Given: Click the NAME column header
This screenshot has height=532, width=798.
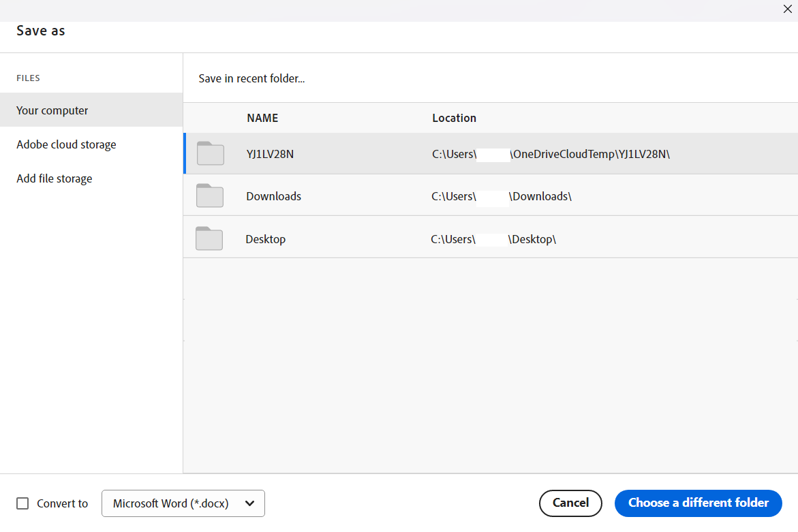Looking at the screenshot, I should pyautogui.click(x=262, y=118).
